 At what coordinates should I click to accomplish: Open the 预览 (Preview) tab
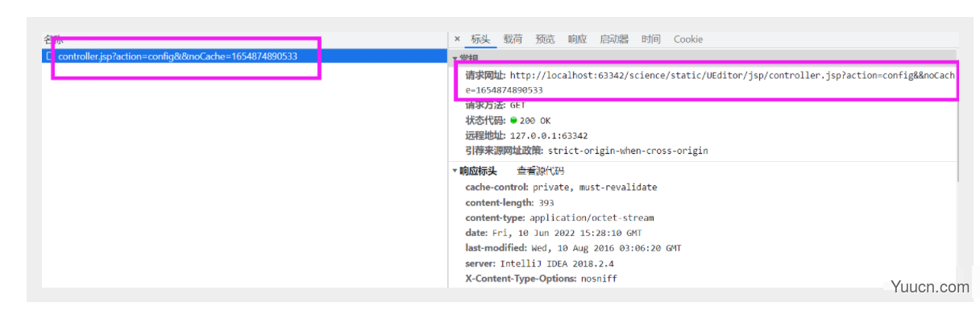[x=545, y=39]
